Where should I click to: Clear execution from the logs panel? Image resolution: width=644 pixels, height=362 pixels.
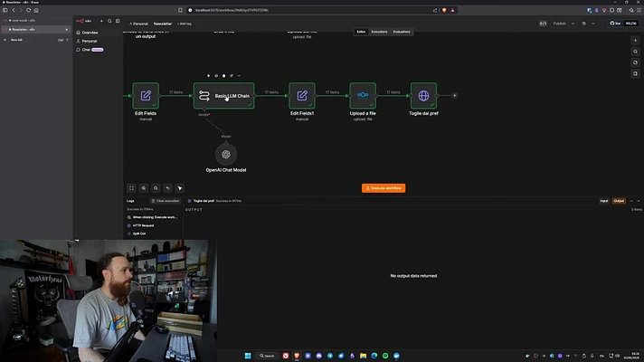[x=166, y=201]
